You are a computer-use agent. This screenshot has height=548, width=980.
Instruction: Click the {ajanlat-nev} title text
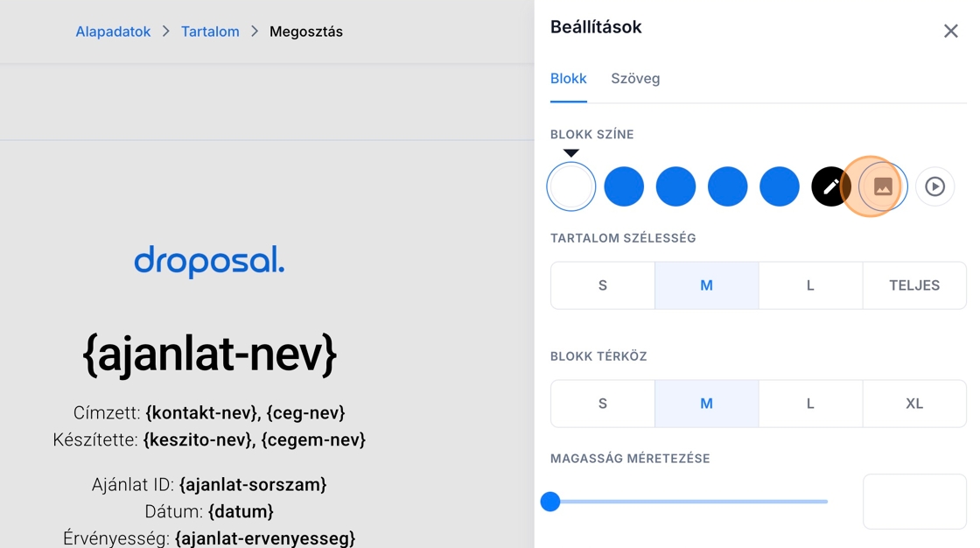[209, 355]
